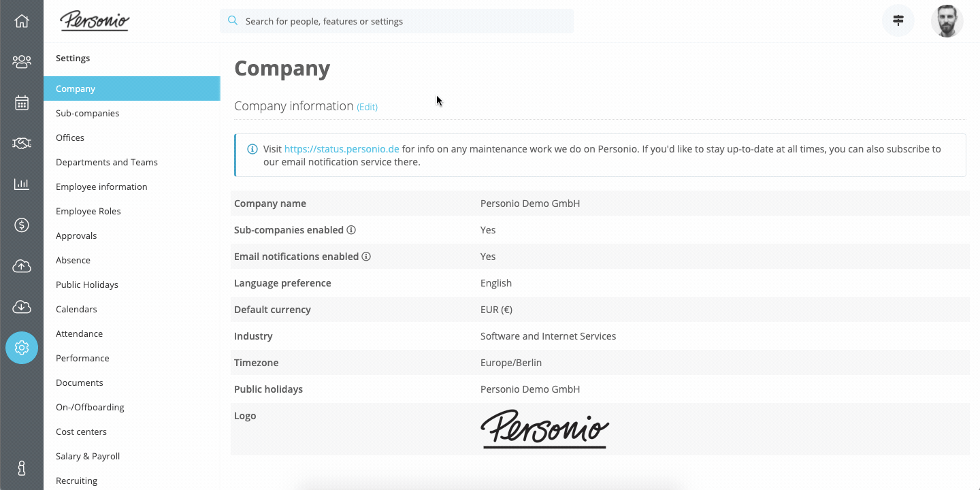
Task: Show info tooltip for Sub-companies enabled
Action: click(x=351, y=230)
